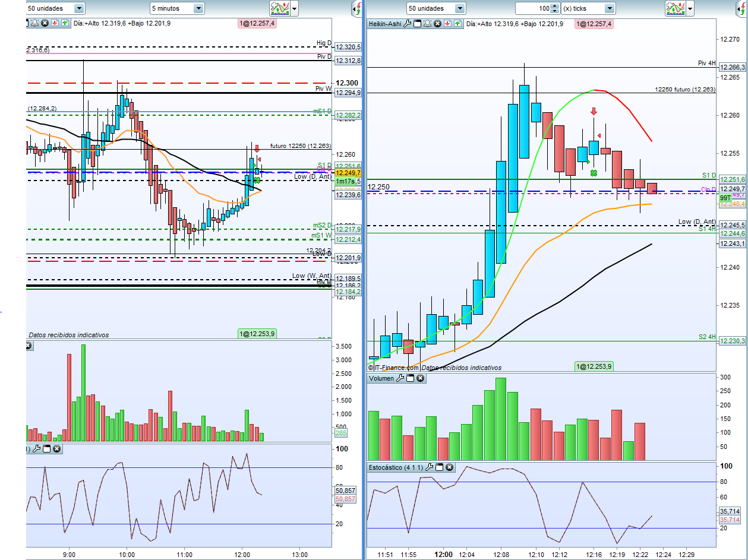
Task: Click red down-arrow sell icon in left chart
Action: click(55, 23)
